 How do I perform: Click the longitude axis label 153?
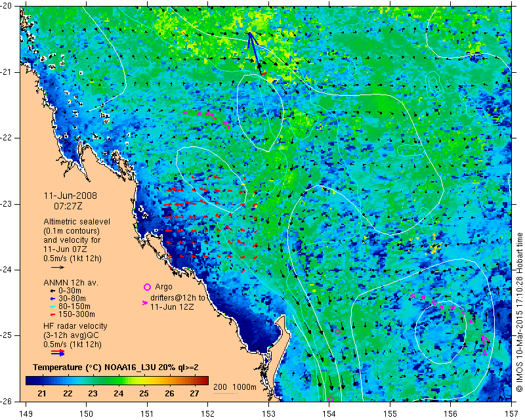pos(268,413)
